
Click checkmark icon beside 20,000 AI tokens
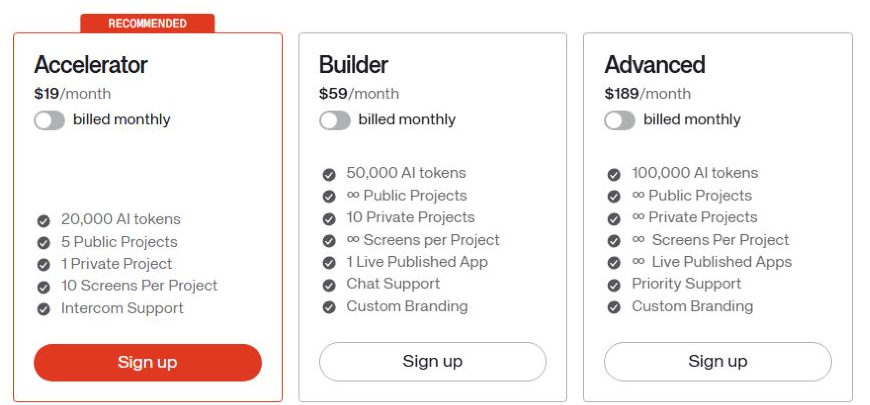44,221
